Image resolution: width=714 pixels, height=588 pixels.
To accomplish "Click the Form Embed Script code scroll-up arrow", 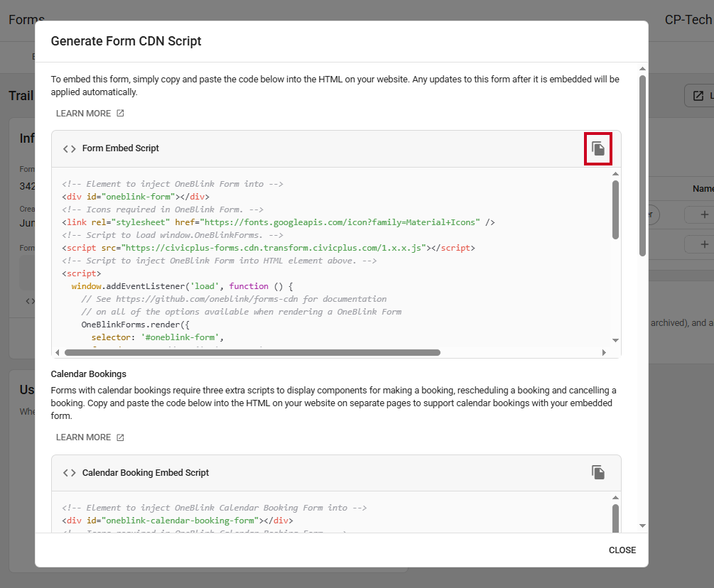I will pyautogui.click(x=615, y=174).
